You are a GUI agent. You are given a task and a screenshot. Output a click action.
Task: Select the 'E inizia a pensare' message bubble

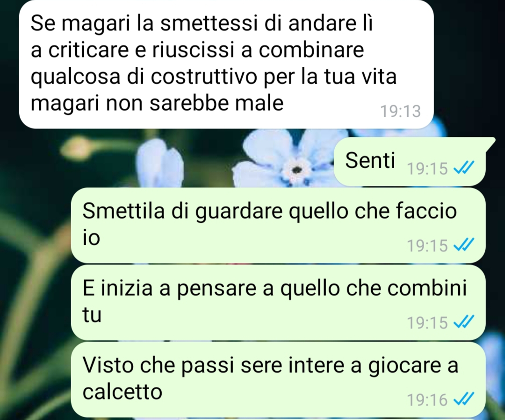click(x=278, y=303)
